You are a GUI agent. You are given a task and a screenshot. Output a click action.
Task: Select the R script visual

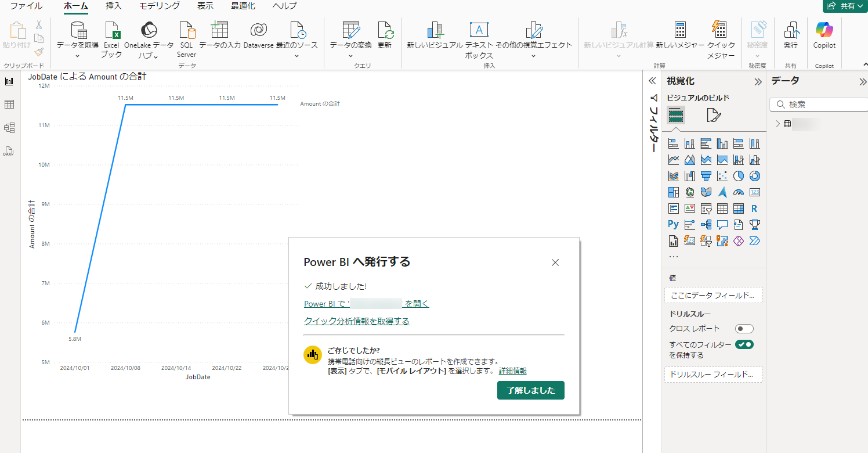754,208
